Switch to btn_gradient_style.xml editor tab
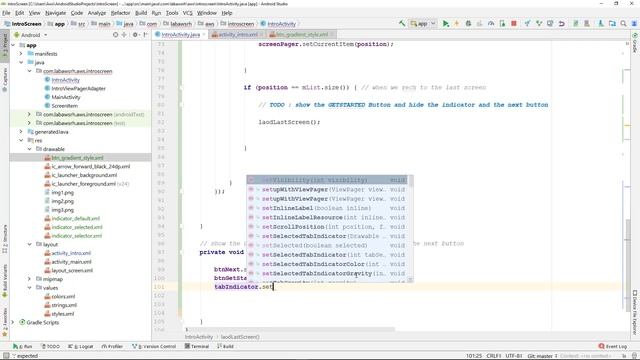The image size is (640, 360). pos(302,35)
